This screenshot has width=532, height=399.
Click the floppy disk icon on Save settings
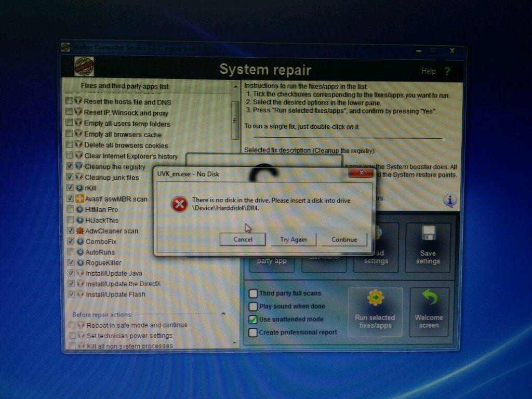point(429,233)
